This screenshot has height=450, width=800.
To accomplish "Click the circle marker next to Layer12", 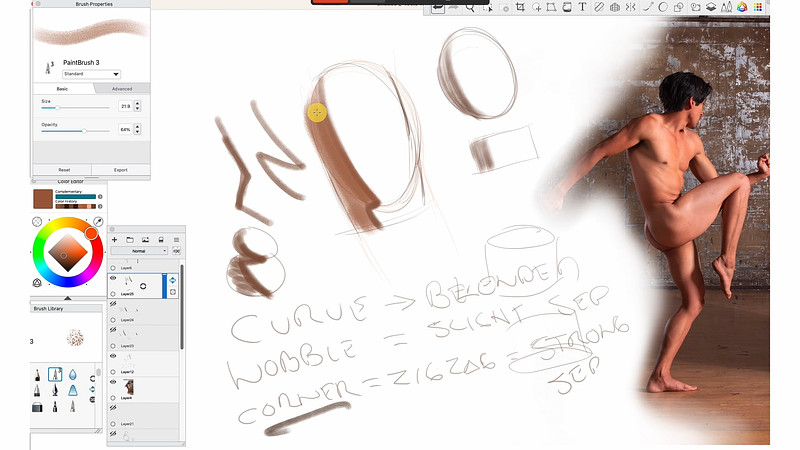I will tap(113, 372).
